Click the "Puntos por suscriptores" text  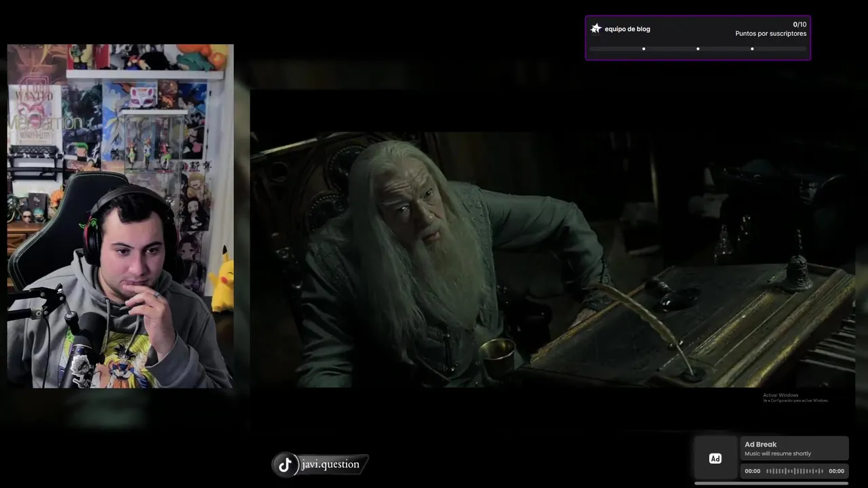tap(771, 34)
